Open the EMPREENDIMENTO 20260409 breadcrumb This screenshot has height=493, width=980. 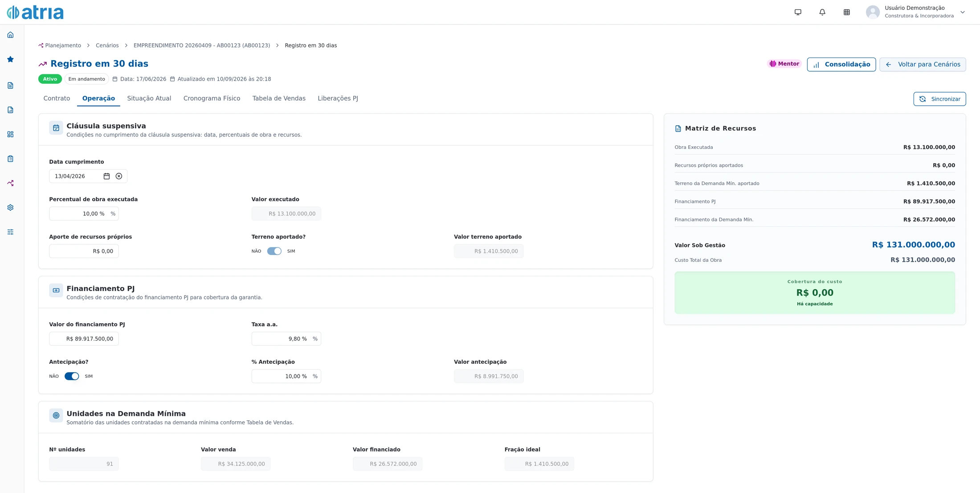(x=202, y=45)
